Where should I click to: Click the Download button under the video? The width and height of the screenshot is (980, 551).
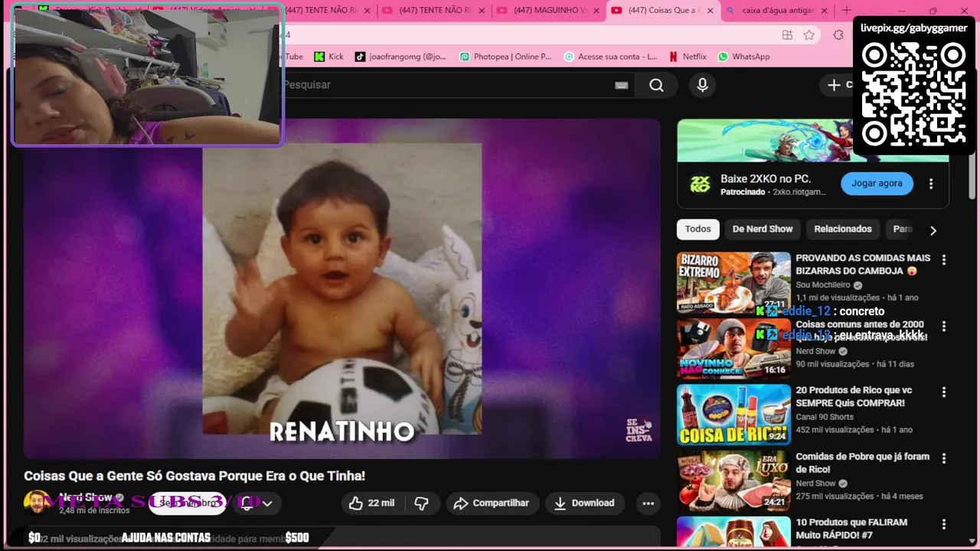coord(585,503)
